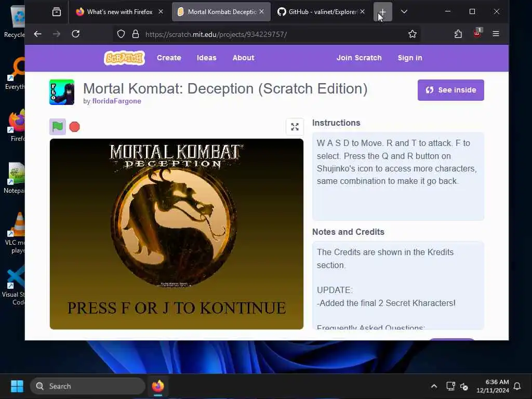Viewport: 532px width, 399px height.
Task: Open the clock showing 6:36 AM
Action: (493, 387)
